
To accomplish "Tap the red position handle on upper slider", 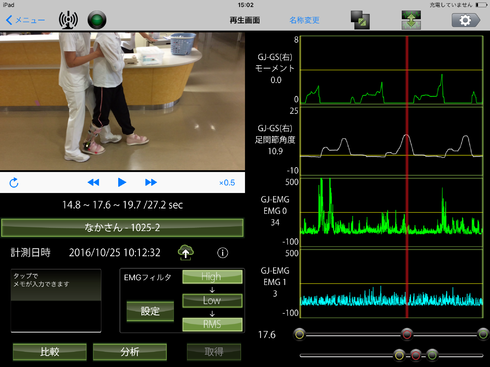I will pyautogui.click(x=407, y=334).
